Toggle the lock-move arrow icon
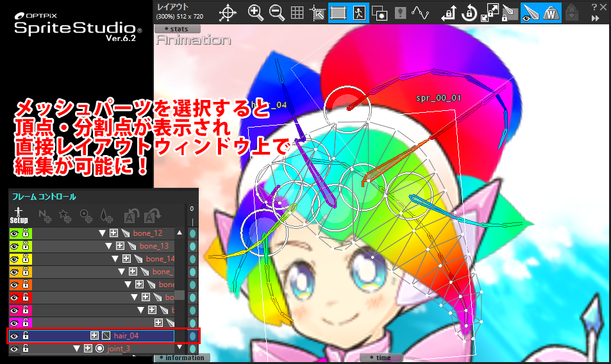This screenshot has width=611, height=364. coord(449,13)
